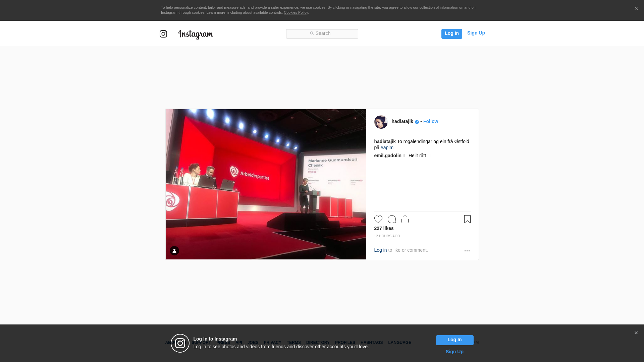Open the LANGUAGE footer selector
This screenshot has width=644, height=362.
[399, 343]
